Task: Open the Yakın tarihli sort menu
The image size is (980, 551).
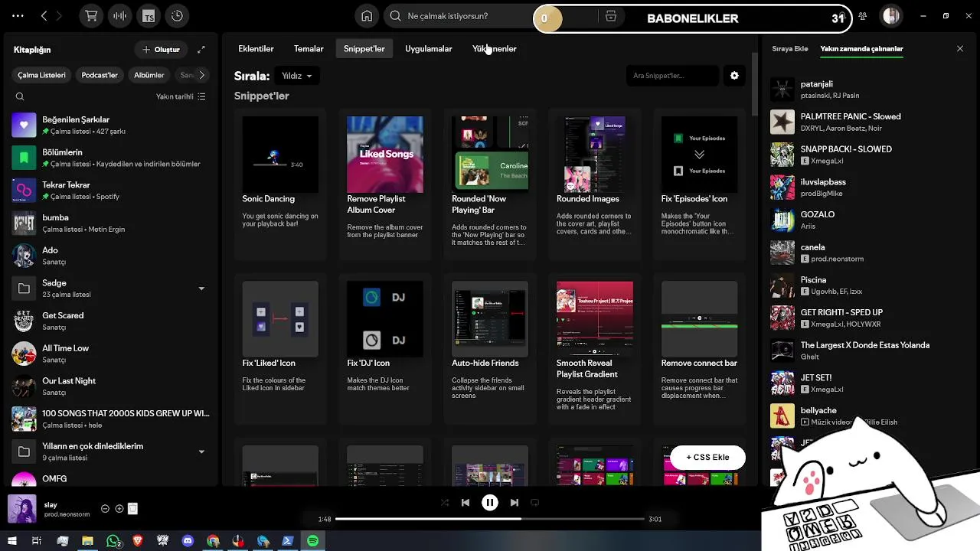Action: pos(181,96)
